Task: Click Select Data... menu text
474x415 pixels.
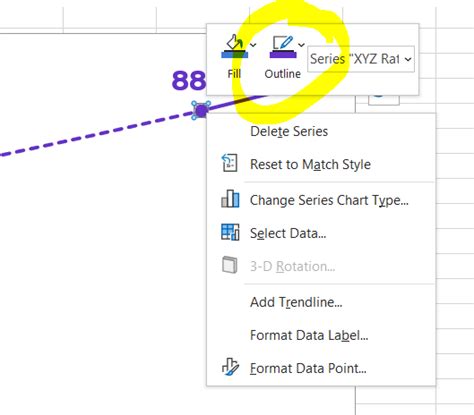Action: click(288, 233)
